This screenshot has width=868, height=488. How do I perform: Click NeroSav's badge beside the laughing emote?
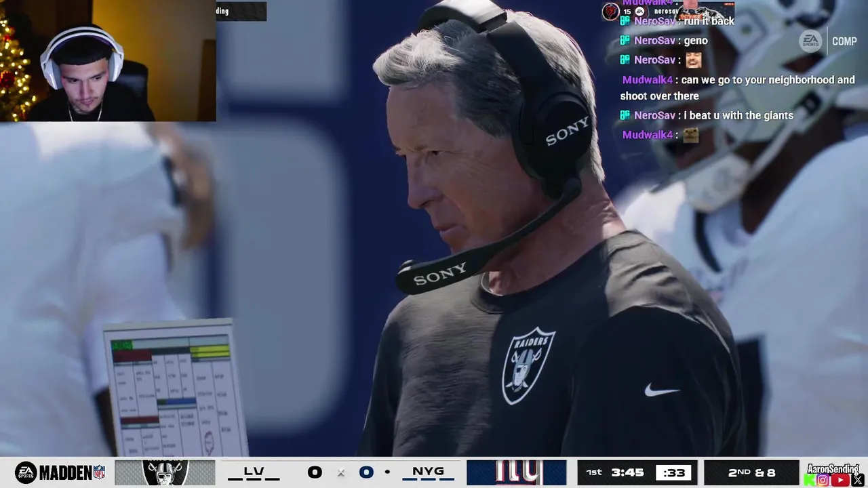pos(625,60)
